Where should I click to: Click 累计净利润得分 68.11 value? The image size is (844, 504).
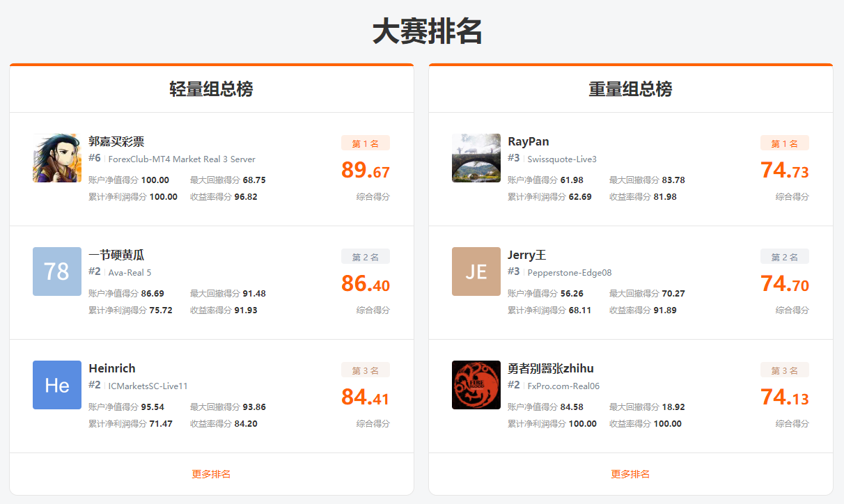tap(580, 310)
